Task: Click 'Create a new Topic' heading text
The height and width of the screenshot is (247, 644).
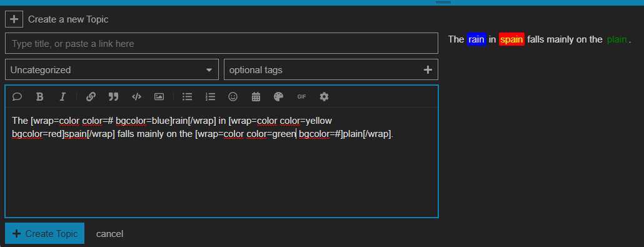Action: (68, 19)
